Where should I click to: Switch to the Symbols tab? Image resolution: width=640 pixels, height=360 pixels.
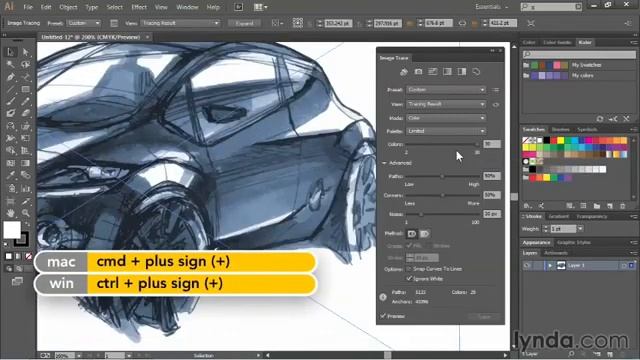pyautogui.click(x=587, y=129)
